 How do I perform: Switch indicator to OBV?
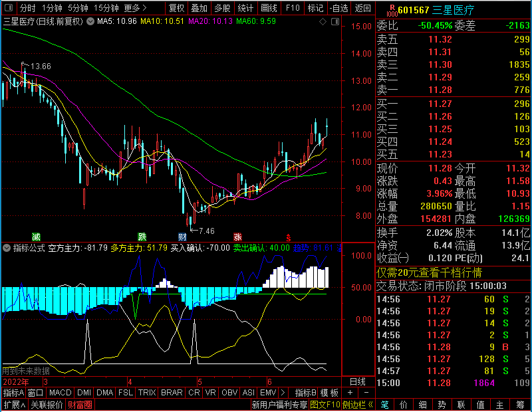[229, 393]
